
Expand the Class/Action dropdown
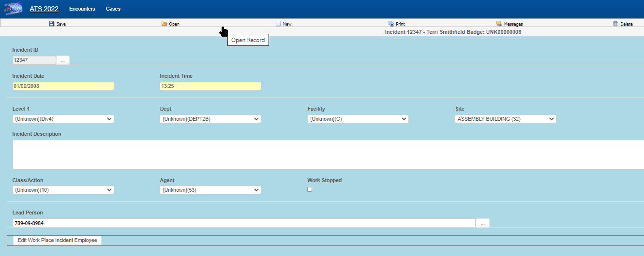tap(63, 190)
